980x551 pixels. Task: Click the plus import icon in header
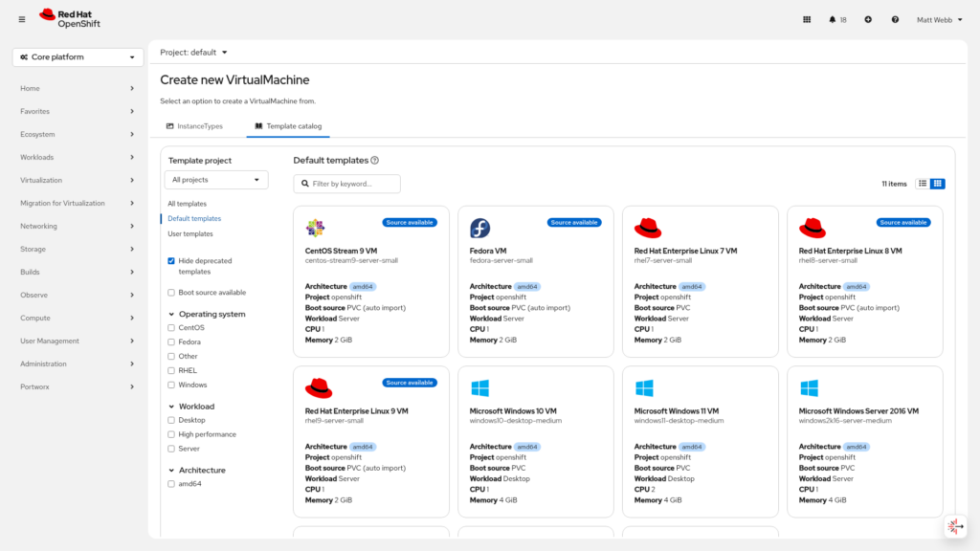point(868,19)
